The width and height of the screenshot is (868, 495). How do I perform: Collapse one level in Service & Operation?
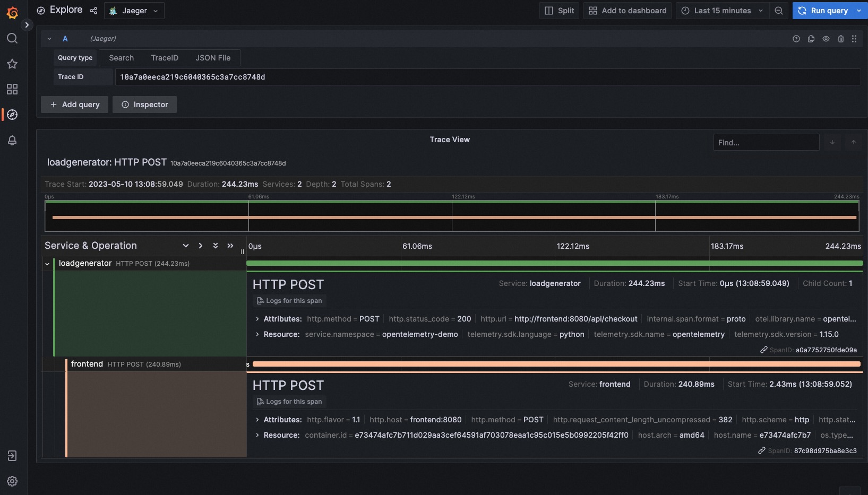[200, 246]
